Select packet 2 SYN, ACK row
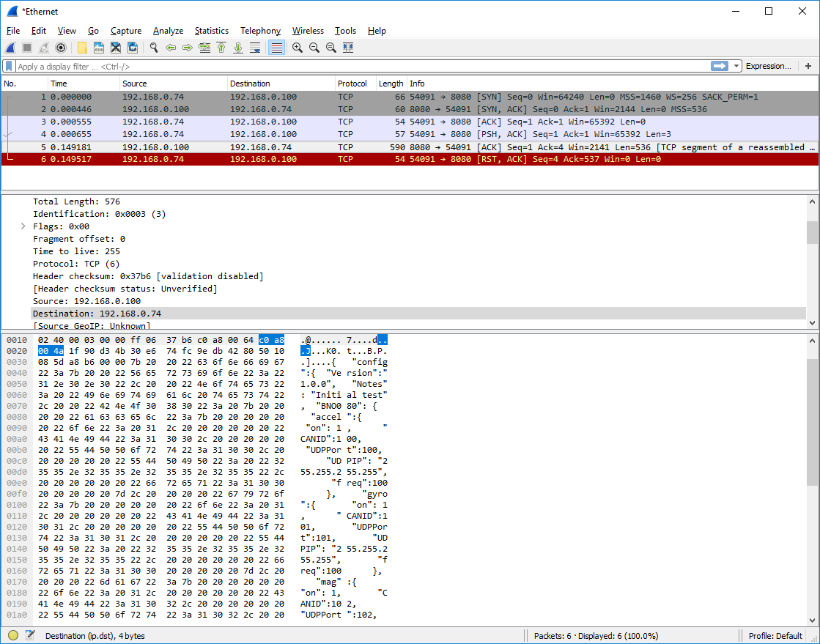 [x=410, y=109]
